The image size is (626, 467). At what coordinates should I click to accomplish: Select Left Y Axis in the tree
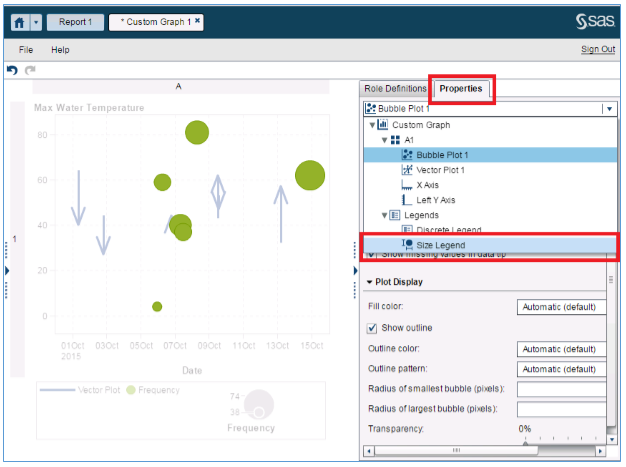click(436, 200)
